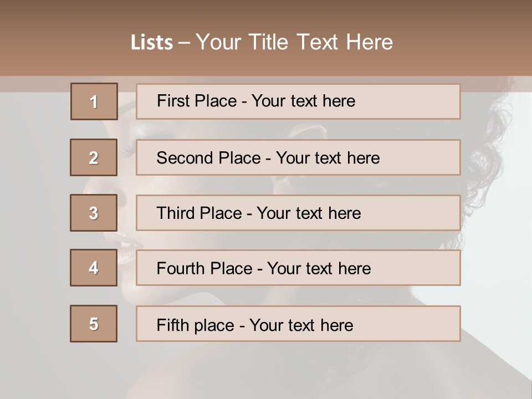532x399 pixels.
Task: Select the brown box labeled 4
Action: (94, 268)
